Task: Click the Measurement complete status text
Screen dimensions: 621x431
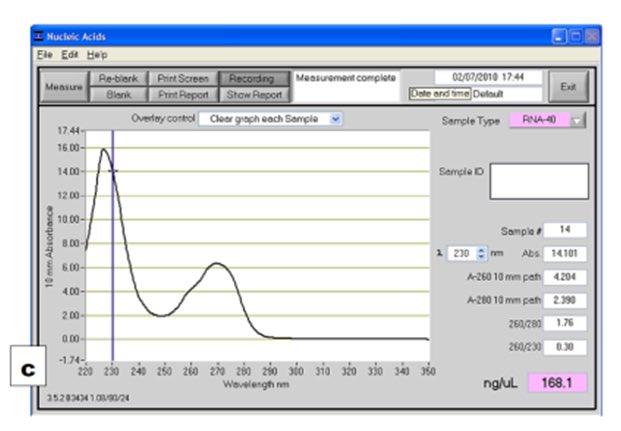Action: coord(346,78)
